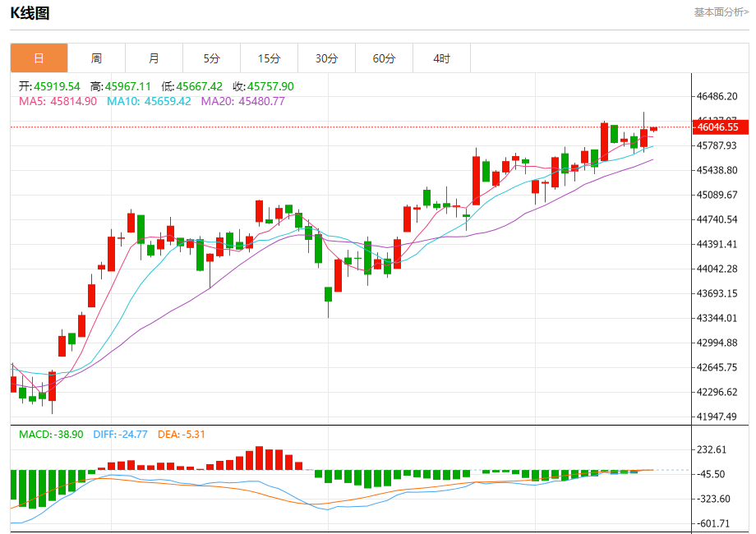Click the MA5 value 45814.90
756x534 pixels.
(73, 101)
